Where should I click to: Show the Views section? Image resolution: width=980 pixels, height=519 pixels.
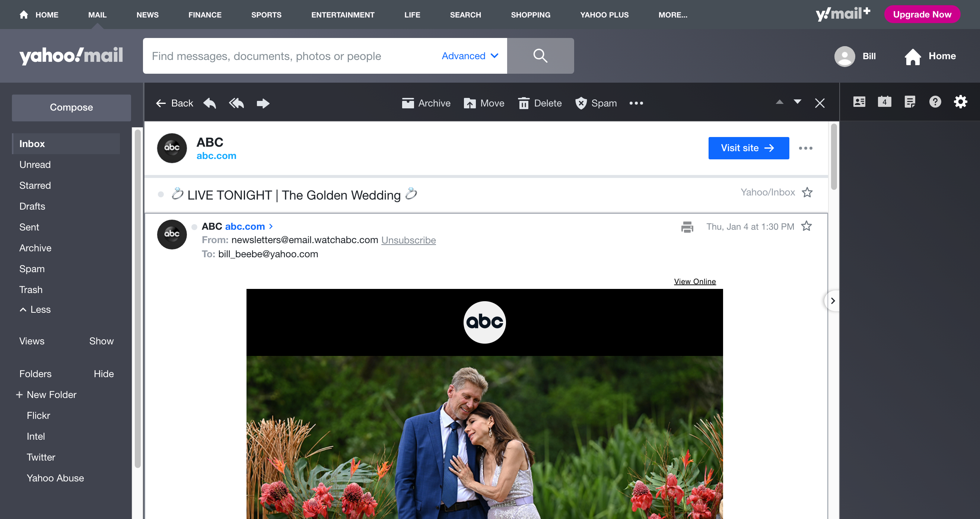pyautogui.click(x=101, y=341)
